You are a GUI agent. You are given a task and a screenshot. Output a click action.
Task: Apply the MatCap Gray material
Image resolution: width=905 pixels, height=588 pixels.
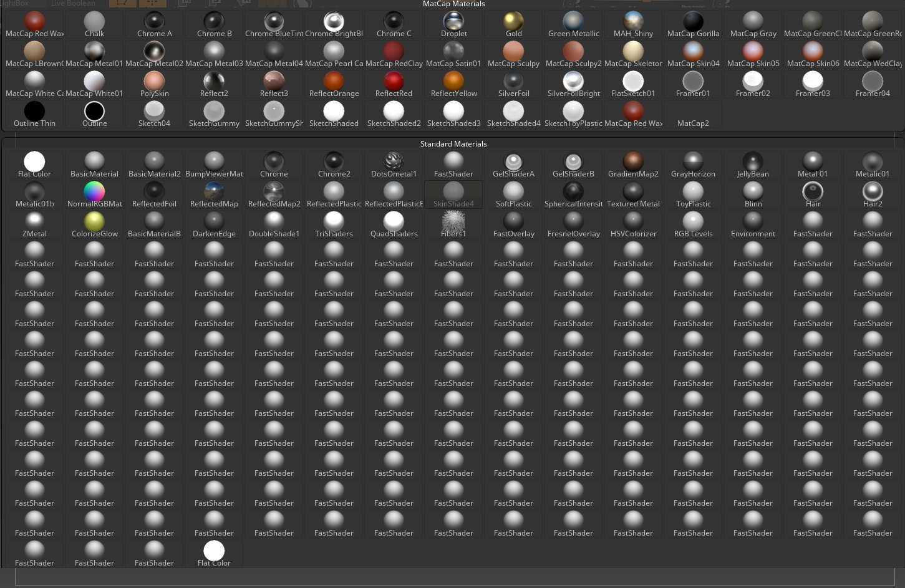(x=753, y=24)
